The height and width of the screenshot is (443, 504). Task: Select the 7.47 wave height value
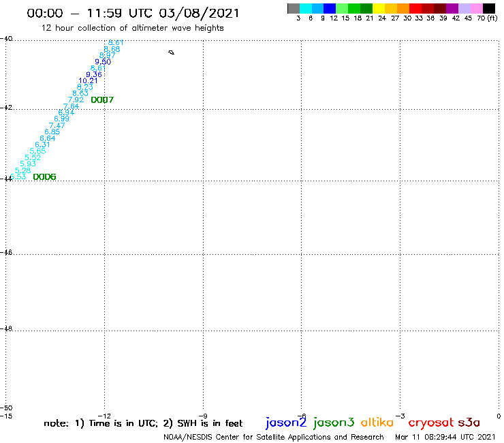tap(57, 125)
